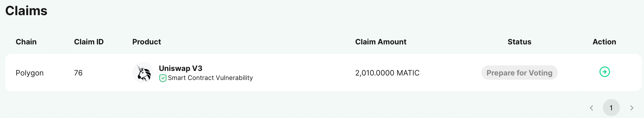
Task: Click the Action column header
Action: point(604,42)
